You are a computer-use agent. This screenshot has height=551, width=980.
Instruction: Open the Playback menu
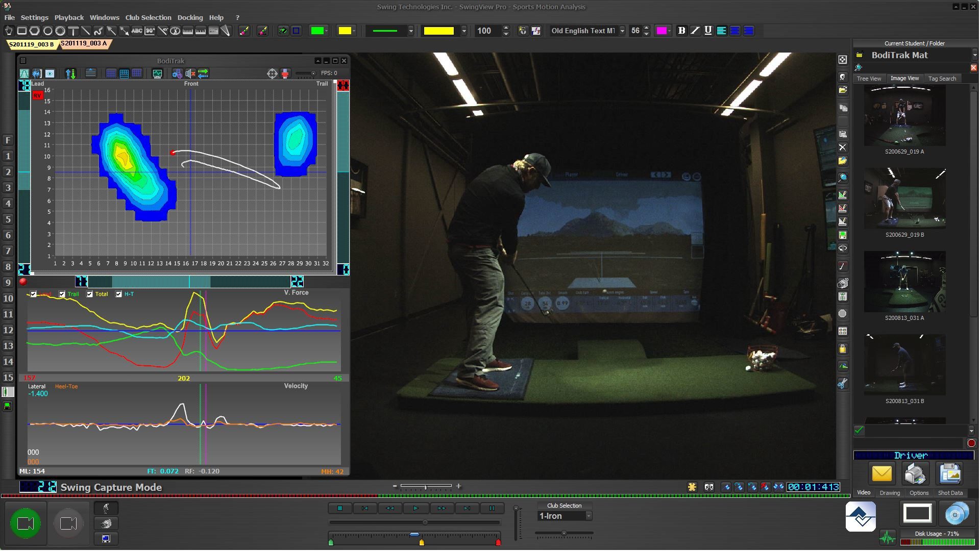pos(69,17)
